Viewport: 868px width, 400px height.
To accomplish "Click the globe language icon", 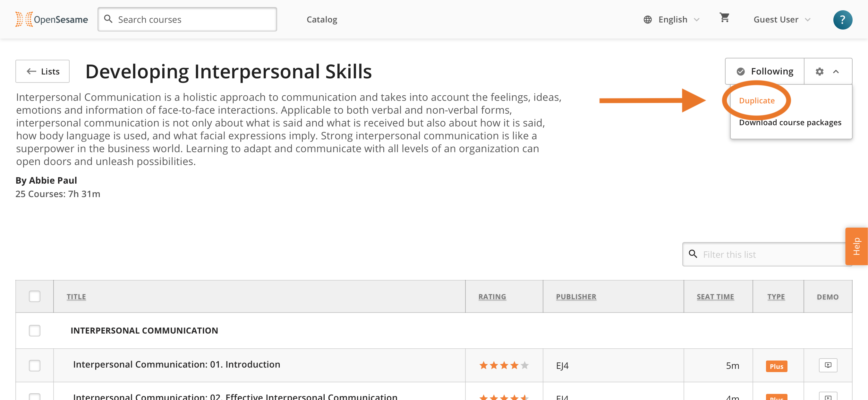I will click(x=647, y=20).
